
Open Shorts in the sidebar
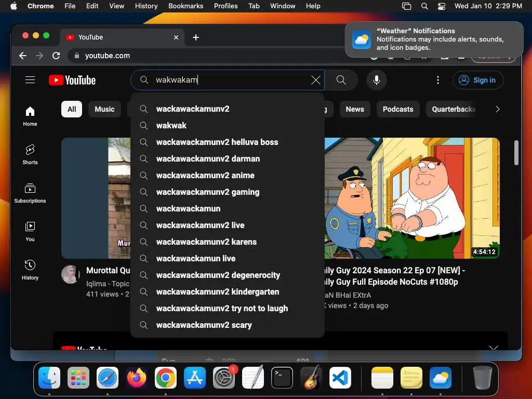click(30, 155)
